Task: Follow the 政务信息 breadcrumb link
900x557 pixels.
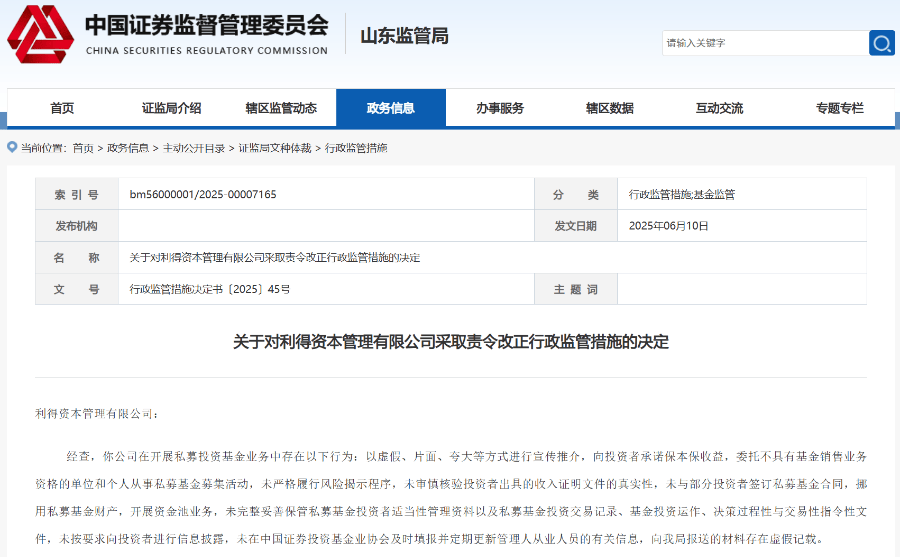Action: (x=128, y=148)
